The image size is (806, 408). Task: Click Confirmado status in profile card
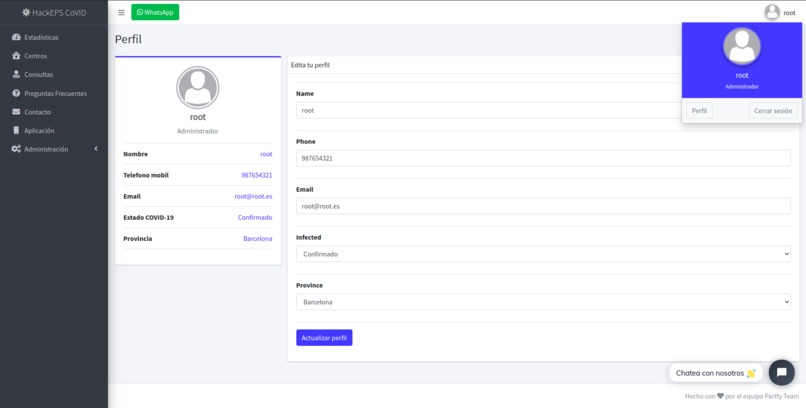point(255,217)
